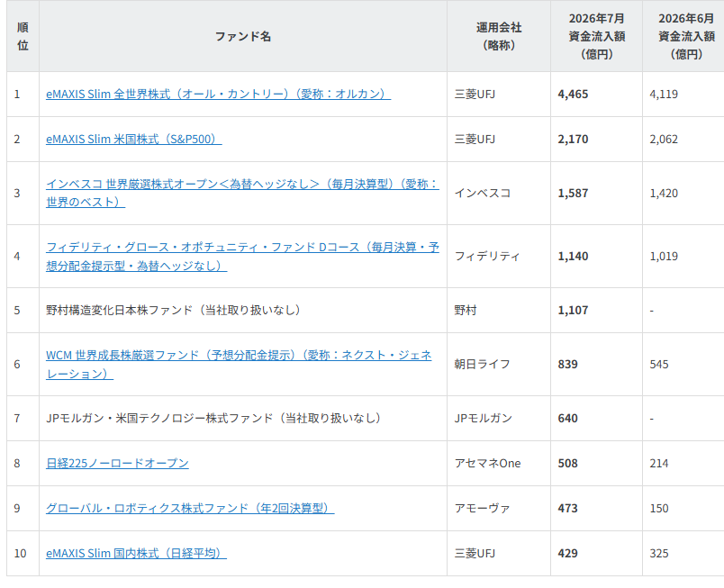Click the 2026年7月 資金流入額 header

point(596,36)
